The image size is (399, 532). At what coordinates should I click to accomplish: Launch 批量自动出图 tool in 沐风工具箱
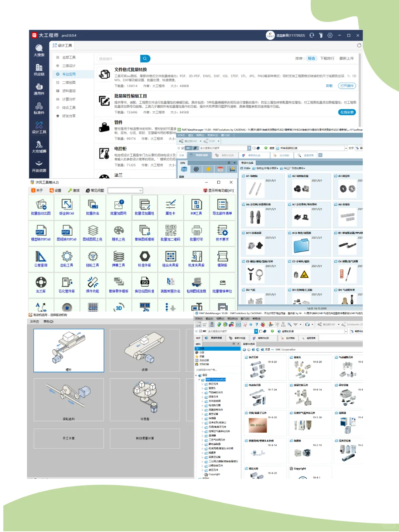(x=41, y=207)
